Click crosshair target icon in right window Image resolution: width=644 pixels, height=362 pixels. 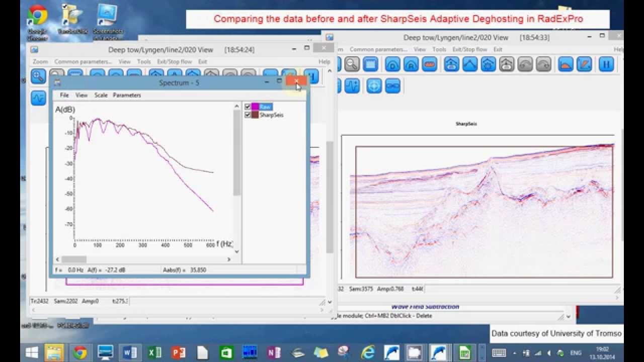[x=374, y=86]
